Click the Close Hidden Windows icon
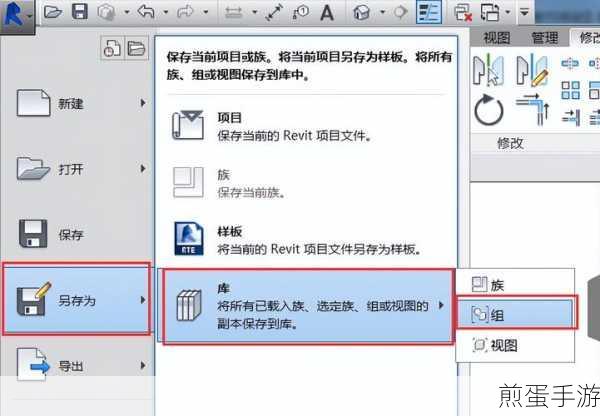 [462, 13]
